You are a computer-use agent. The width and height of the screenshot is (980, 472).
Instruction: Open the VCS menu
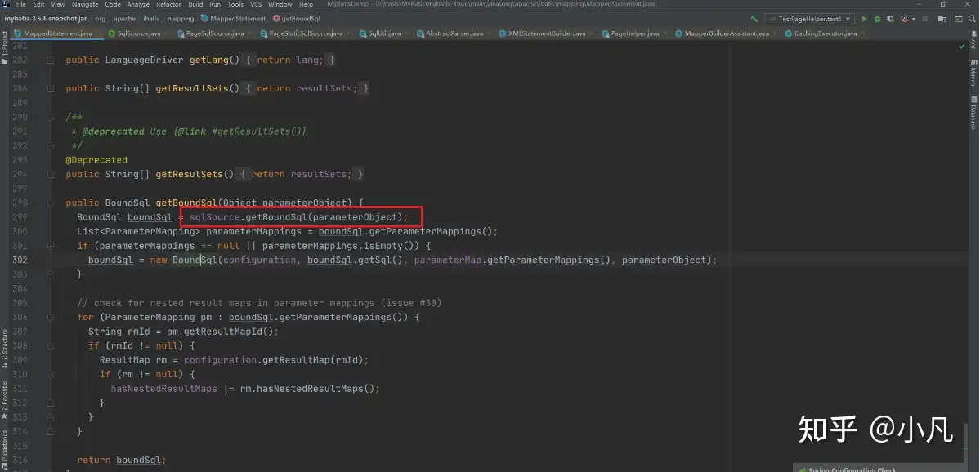click(x=256, y=4)
